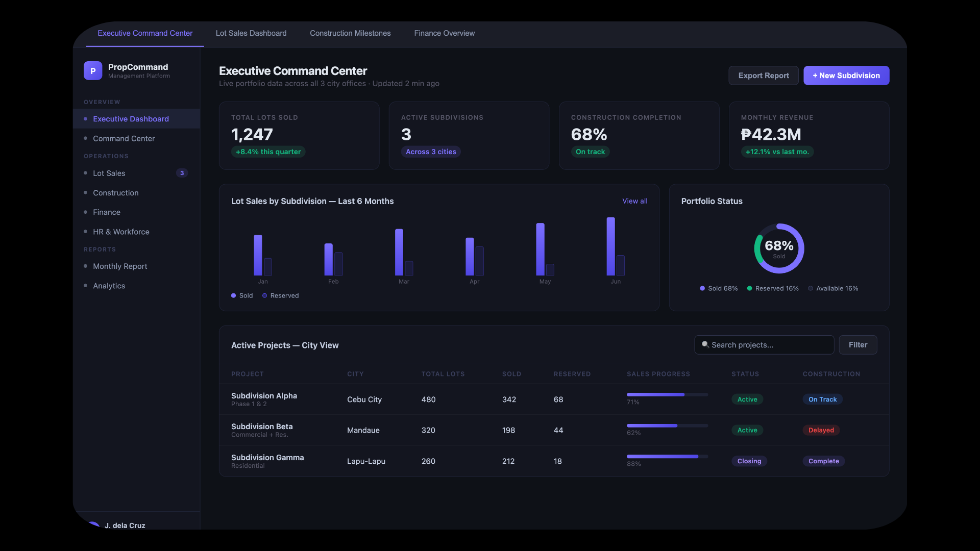Click View all on Lot Sales chart
The image size is (980, 551).
point(634,201)
